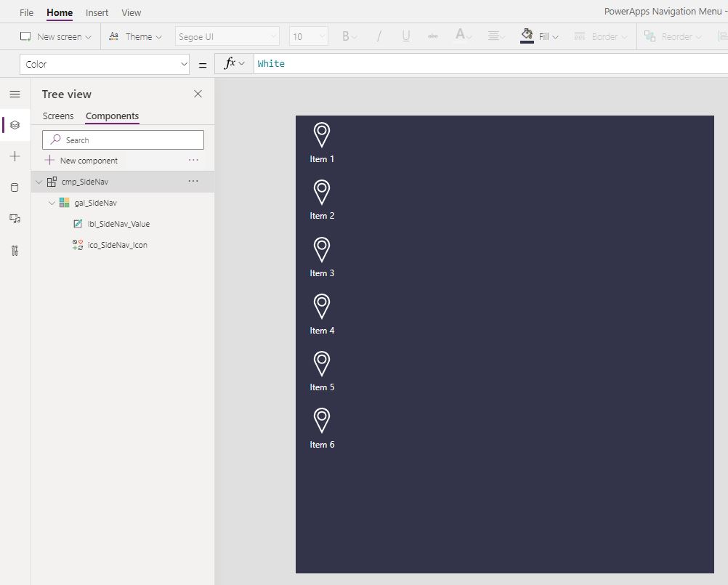This screenshot has height=585, width=728.
Task: Click the Item 1 label on canvas
Action: [322, 158]
